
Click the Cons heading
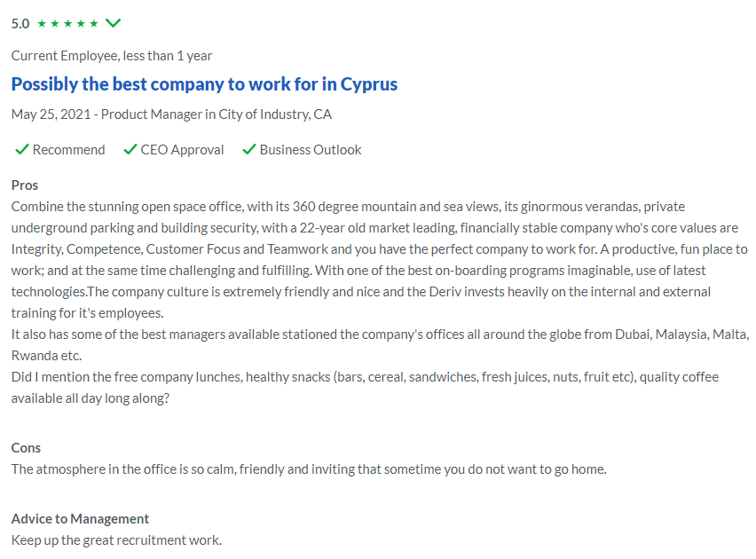coord(26,448)
